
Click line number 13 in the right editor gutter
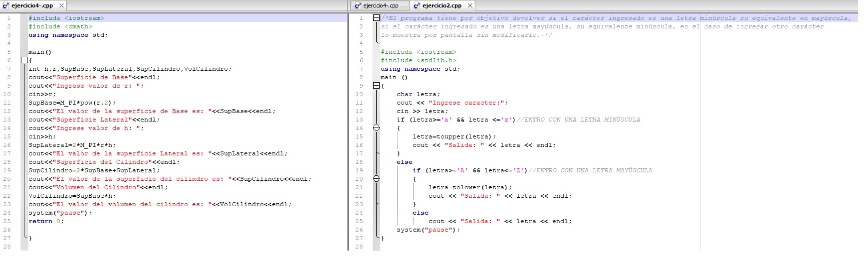point(359,120)
